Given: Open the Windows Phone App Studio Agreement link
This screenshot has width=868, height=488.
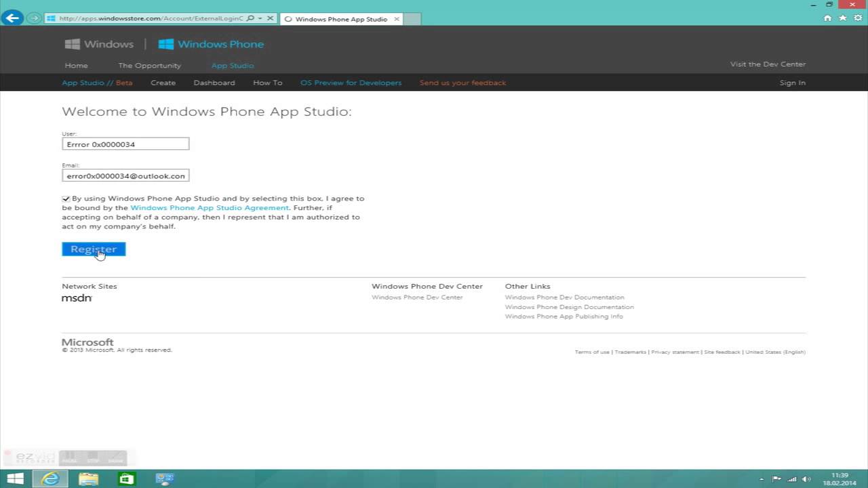Looking at the screenshot, I should 210,208.
